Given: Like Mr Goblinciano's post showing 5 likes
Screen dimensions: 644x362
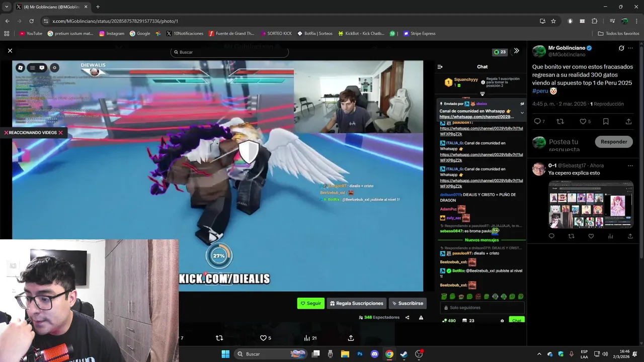Looking at the screenshot, I should (x=583, y=121).
